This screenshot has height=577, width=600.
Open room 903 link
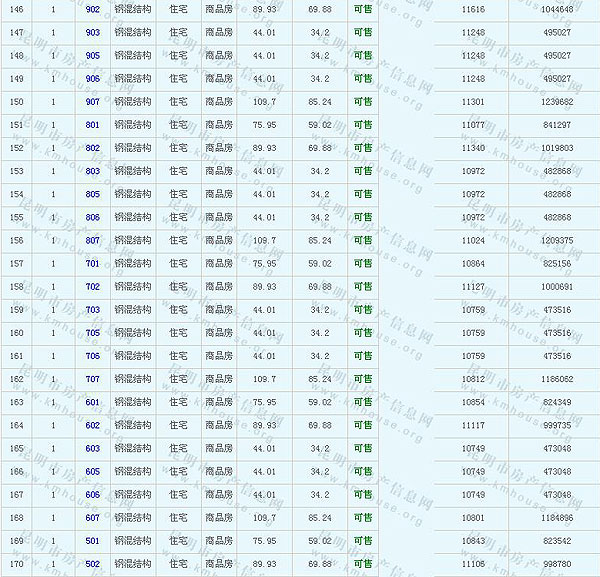[93, 32]
